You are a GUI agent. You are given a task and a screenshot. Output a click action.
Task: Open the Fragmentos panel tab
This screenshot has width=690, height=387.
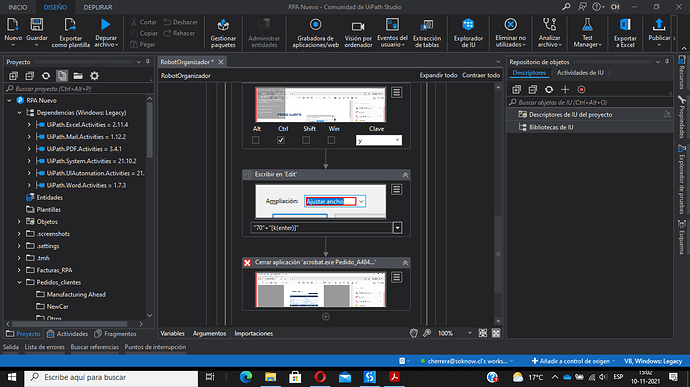(115, 334)
